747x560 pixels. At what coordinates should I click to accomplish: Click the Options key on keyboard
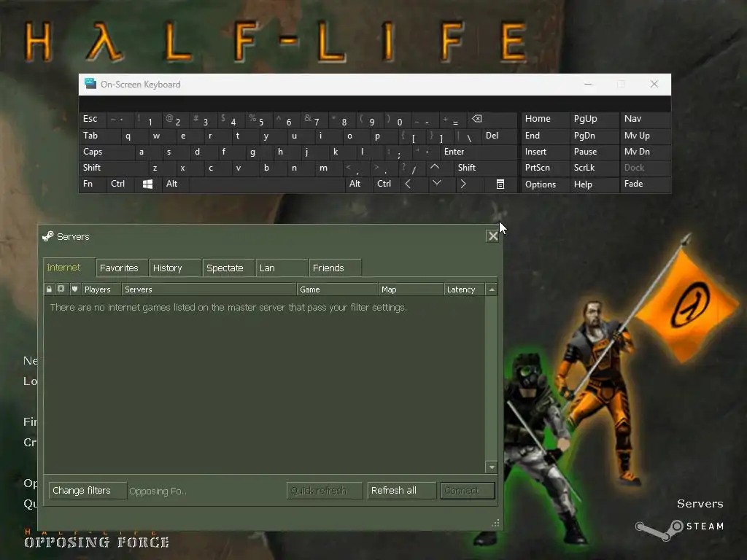point(545,184)
